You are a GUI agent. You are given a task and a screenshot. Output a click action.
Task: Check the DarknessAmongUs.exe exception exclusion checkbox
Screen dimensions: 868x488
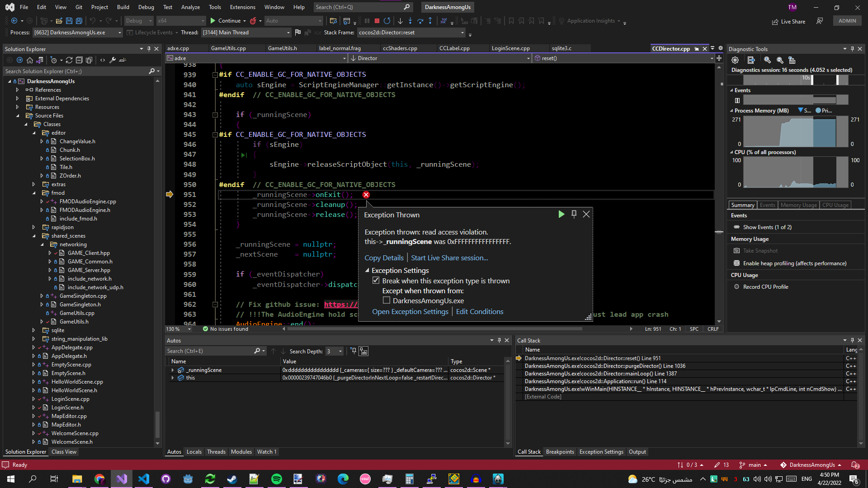387,300
